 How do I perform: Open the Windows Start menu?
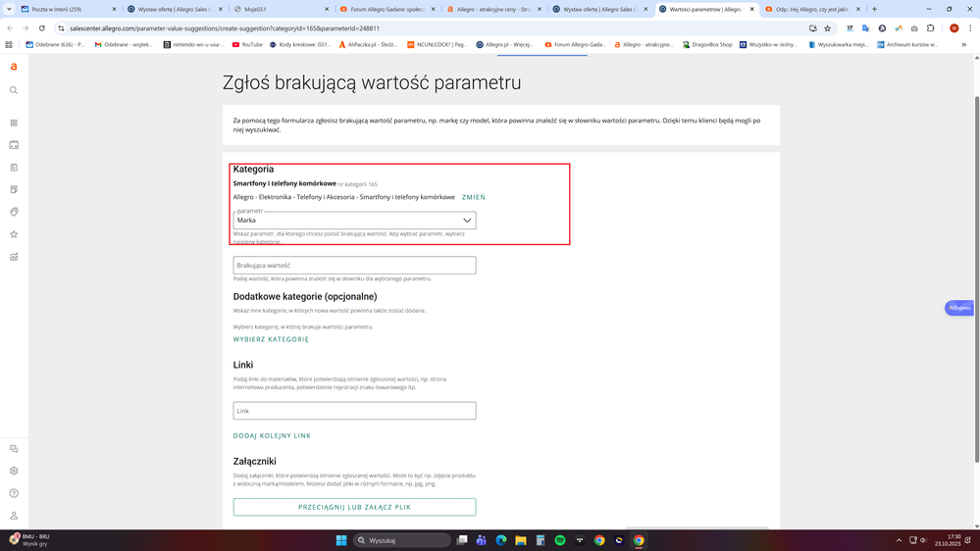click(x=341, y=540)
